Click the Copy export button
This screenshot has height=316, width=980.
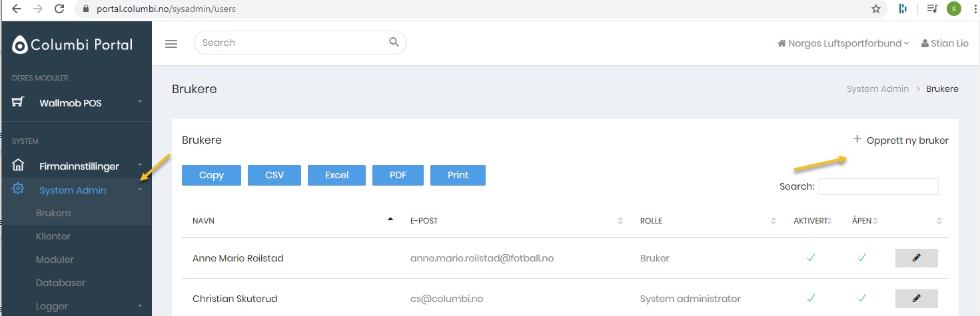click(211, 175)
